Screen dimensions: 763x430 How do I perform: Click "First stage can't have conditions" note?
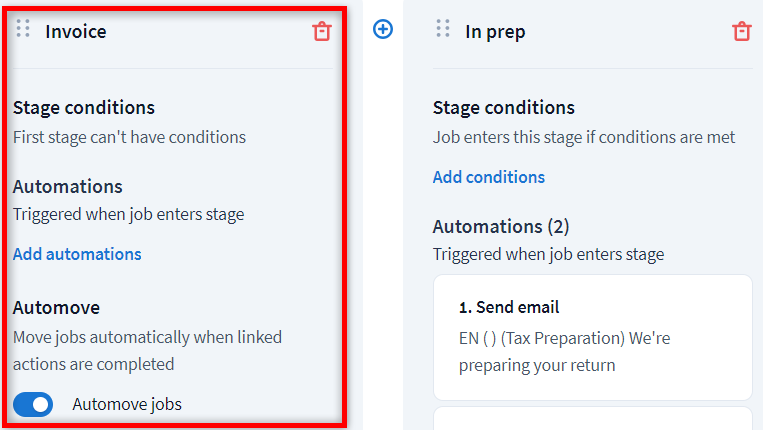129,137
